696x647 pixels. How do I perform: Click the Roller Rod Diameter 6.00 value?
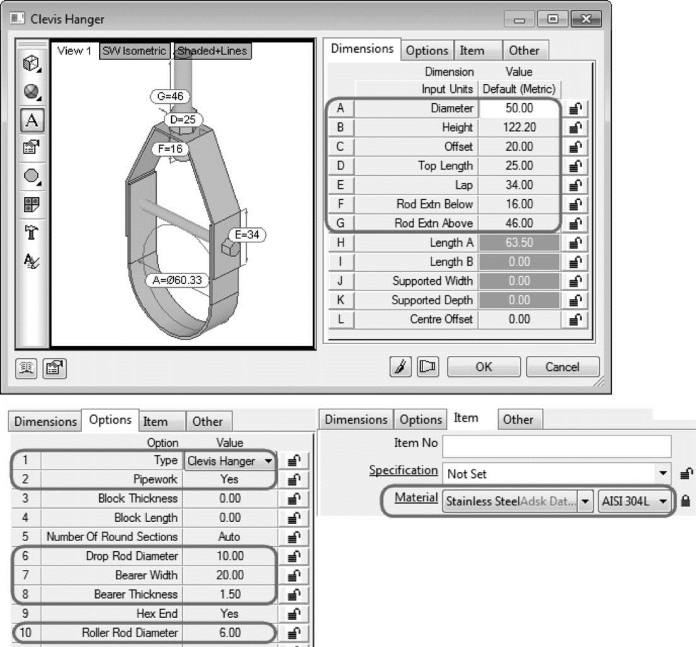pos(230,633)
